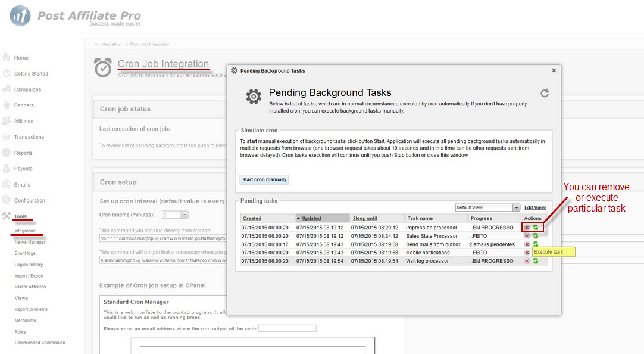Click the Integration breadcrumb link
The image size is (644, 354).
[111, 44]
